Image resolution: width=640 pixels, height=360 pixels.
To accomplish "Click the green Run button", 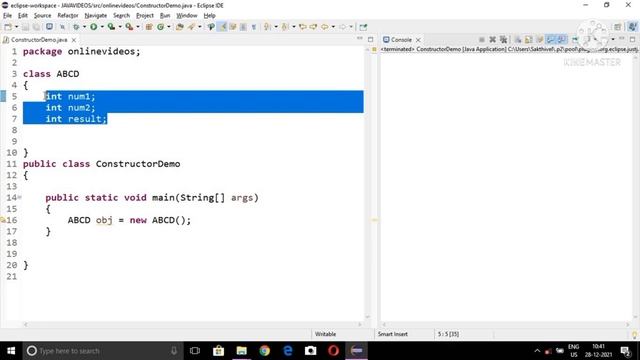I will coord(93,27).
